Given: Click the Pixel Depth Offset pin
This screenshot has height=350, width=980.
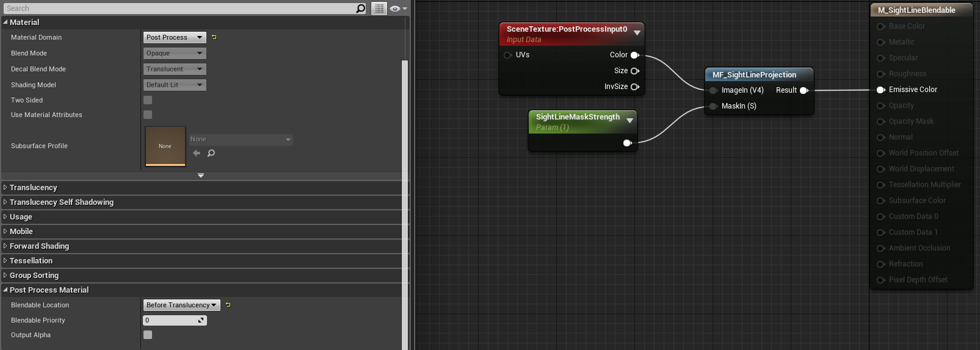Looking at the screenshot, I should (x=880, y=280).
